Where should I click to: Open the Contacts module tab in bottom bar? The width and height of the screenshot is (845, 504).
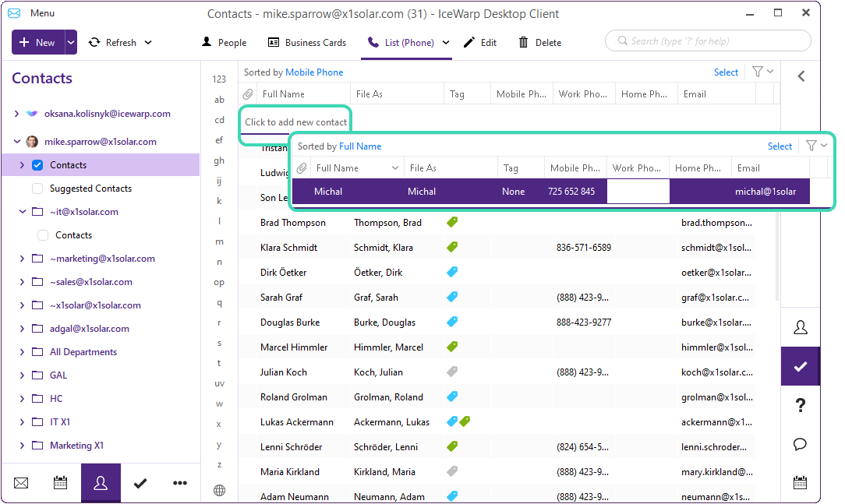(x=101, y=483)
